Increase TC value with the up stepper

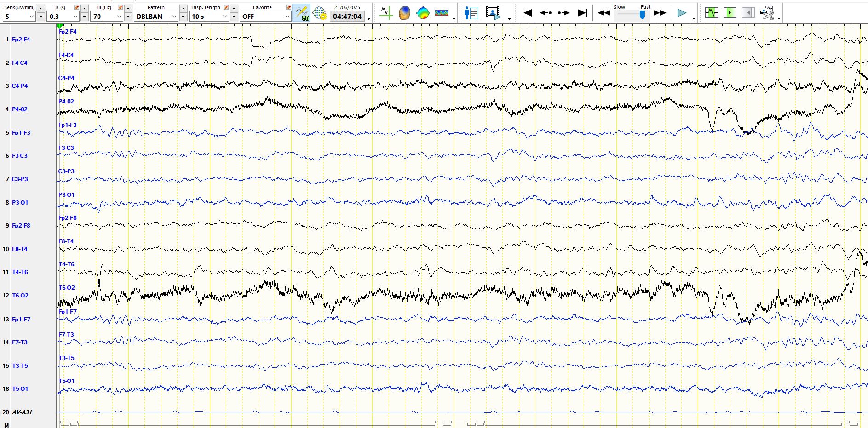pos(85,8)
